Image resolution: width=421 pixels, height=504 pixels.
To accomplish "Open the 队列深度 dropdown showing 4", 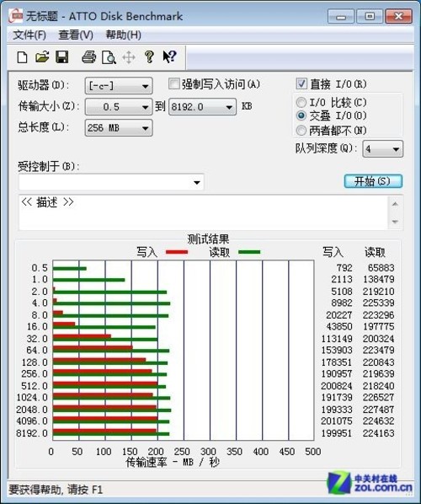I will [382, 149].
